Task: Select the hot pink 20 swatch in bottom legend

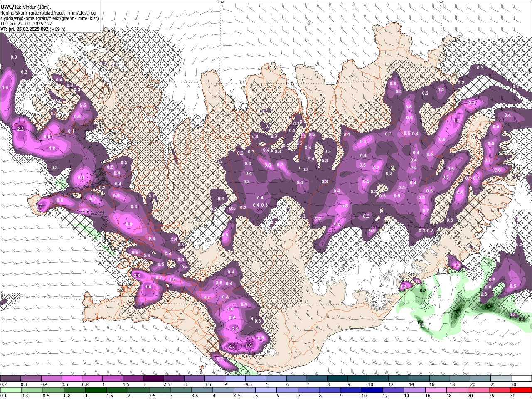Action: pyautogui.click(x=479, y=390)
